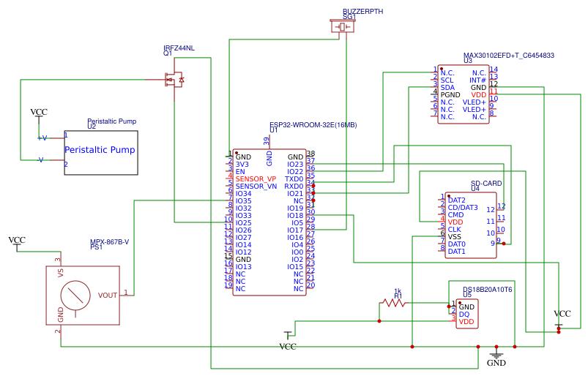Select the VSS pin on SD-CARD

(x=455, y=237)
